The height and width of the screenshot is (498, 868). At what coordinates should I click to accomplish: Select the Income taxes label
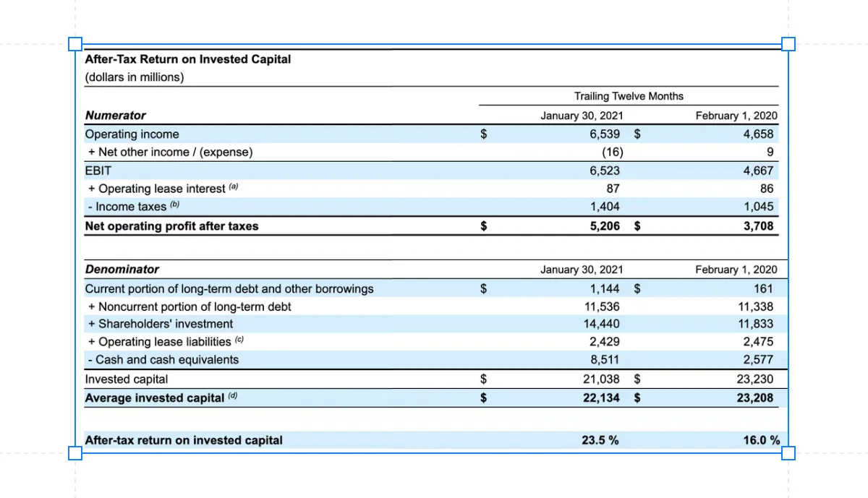click(x=133, y=207)
